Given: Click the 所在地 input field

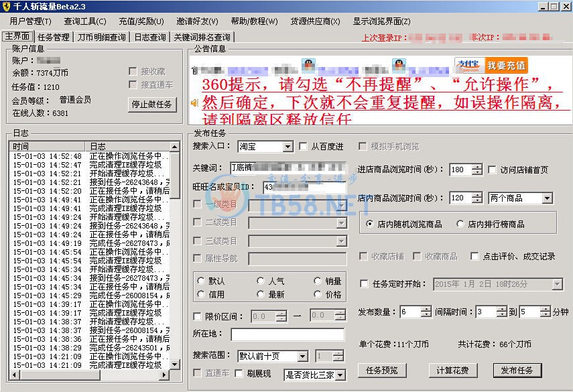Looking at the screenshot, I should (x=288, y=334).
